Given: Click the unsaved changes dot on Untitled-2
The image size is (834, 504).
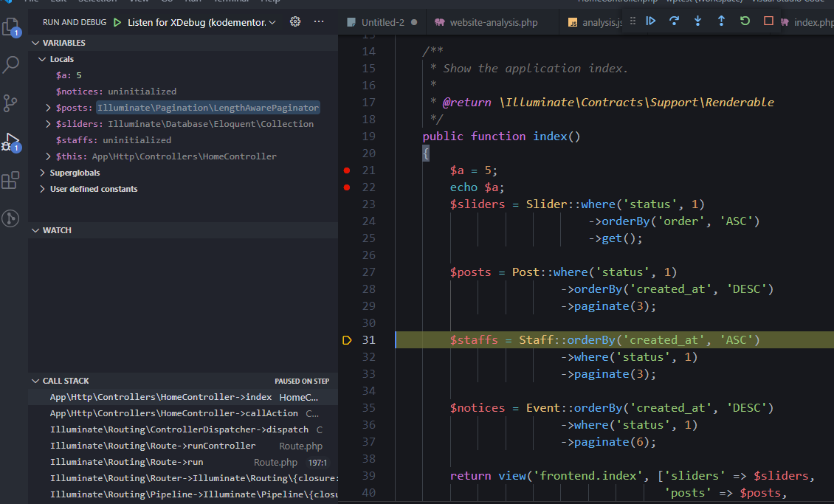Looking at the screenshot, I should tap(413, 22).
